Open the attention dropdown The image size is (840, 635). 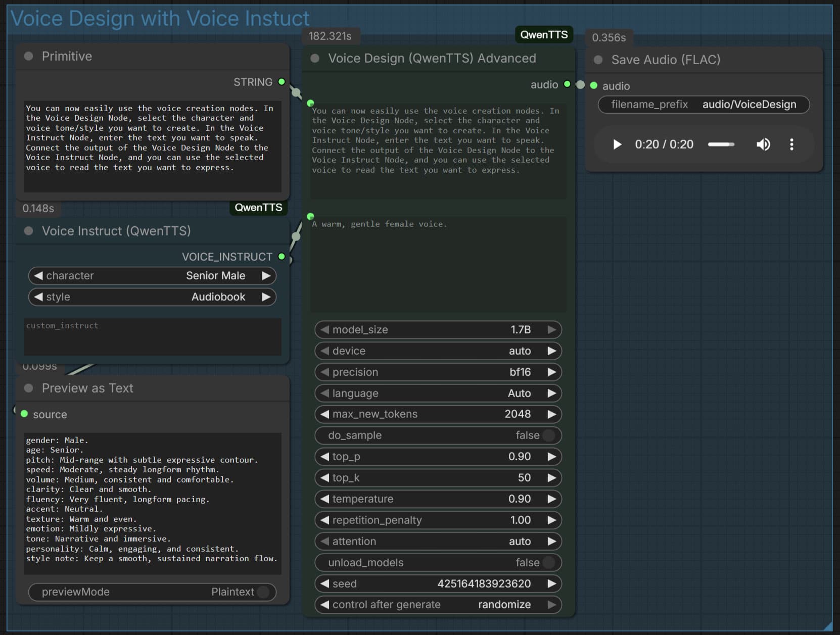[x=438, y=541]
